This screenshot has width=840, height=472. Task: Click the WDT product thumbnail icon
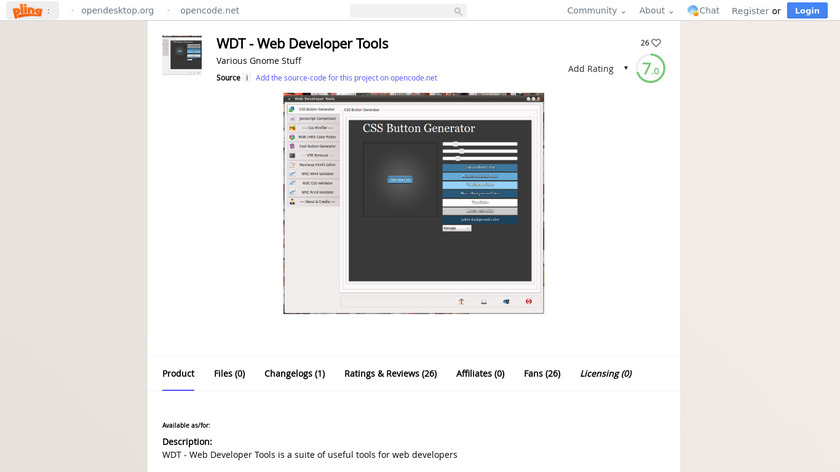pyautogui.click(x=182, y=55)
